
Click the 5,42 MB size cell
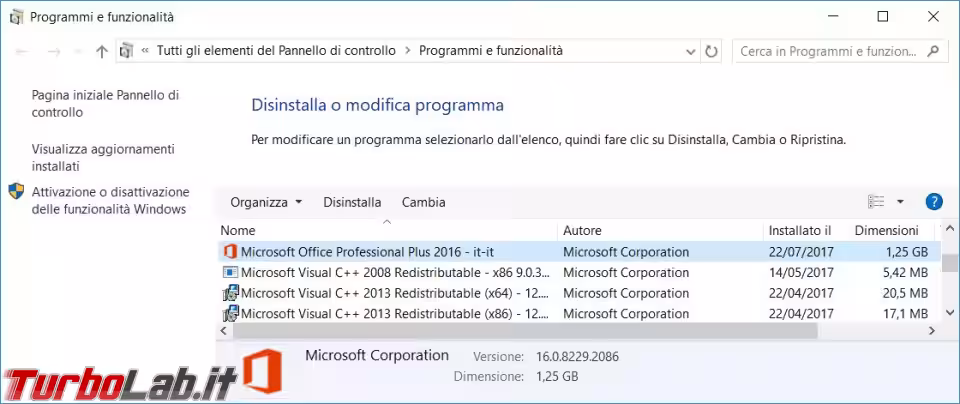click(x=906, y=272)
